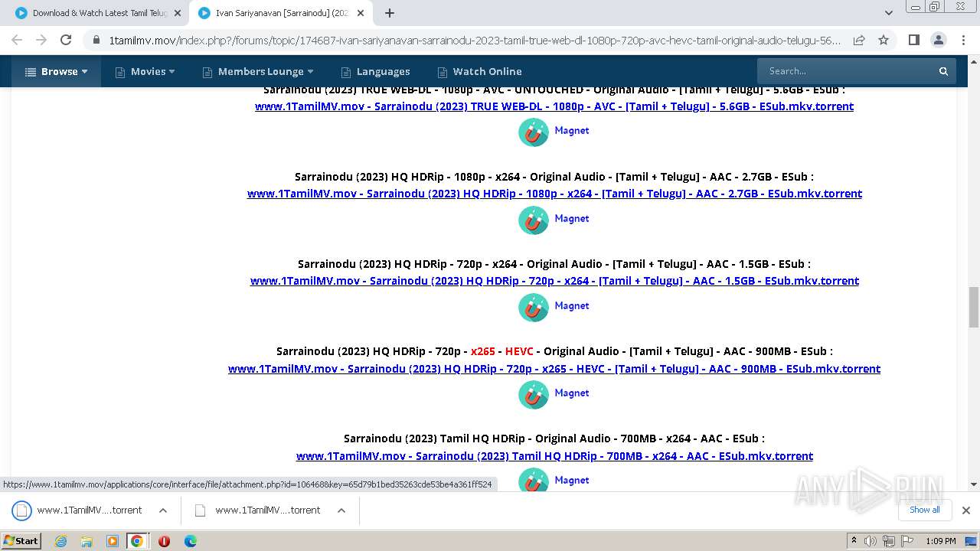The height and width of the screenshot is (551, 980).
Task: Open the media player taskbar icon
Action: click(x=113, y=541)
